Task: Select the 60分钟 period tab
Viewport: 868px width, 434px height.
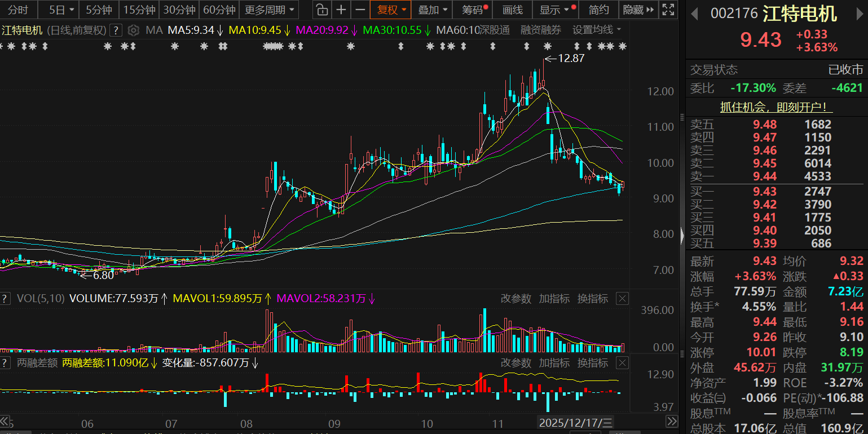Action: 219,10
